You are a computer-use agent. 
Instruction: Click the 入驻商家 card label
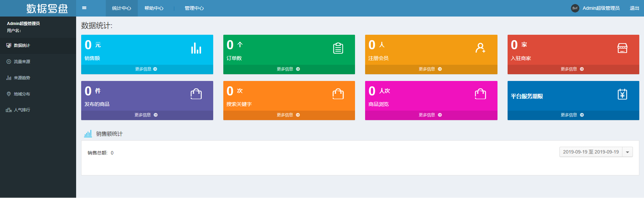point(521,58)
